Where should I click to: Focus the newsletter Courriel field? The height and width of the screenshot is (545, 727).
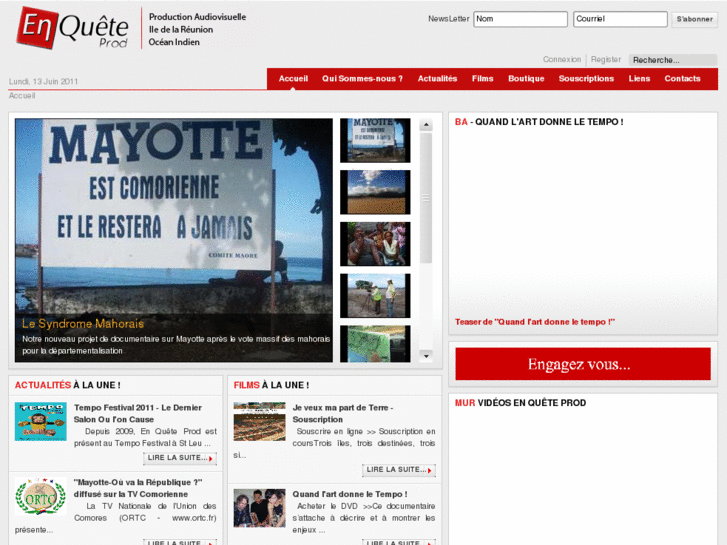[x=620, y=19]
